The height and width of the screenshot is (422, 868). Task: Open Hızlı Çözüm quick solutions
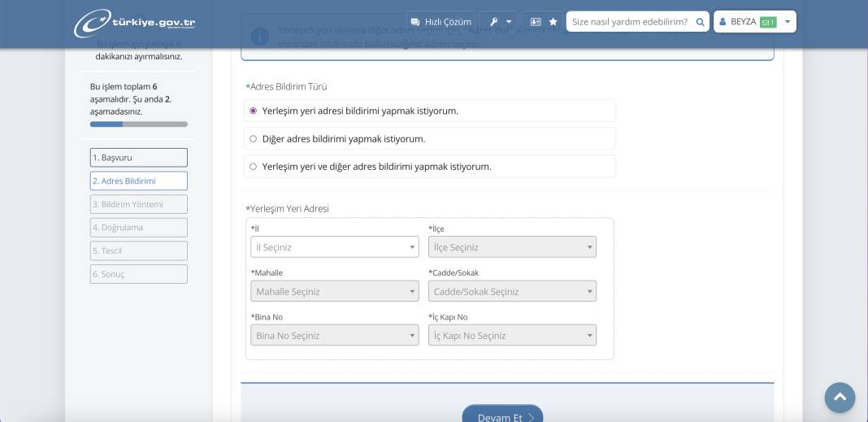point(441,22)
